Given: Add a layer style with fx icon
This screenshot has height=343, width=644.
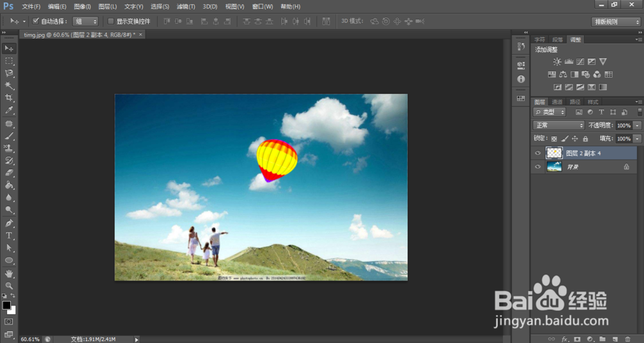Looking at the screenshot, I should pos(565,339).
